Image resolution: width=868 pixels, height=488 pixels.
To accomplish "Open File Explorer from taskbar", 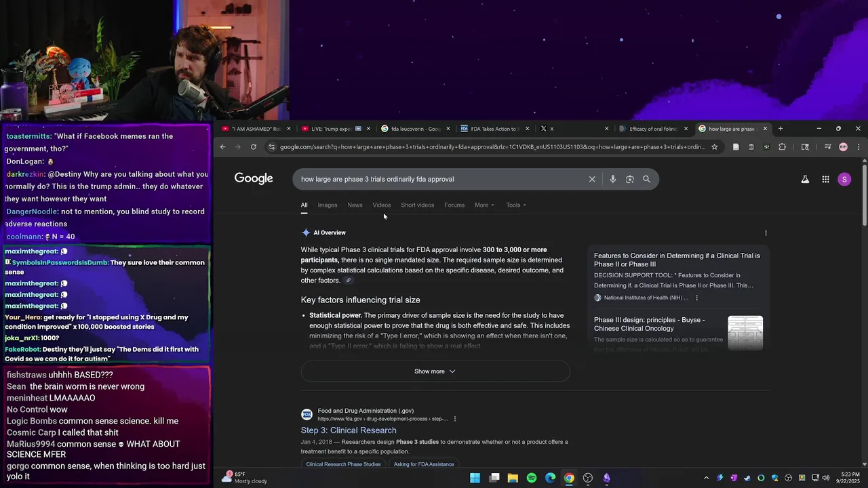I will click(513, 478).
